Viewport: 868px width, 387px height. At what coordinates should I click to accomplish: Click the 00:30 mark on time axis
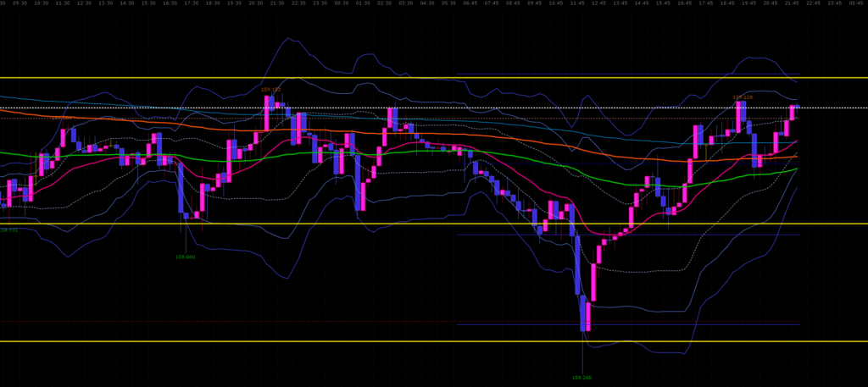(342, 3)
